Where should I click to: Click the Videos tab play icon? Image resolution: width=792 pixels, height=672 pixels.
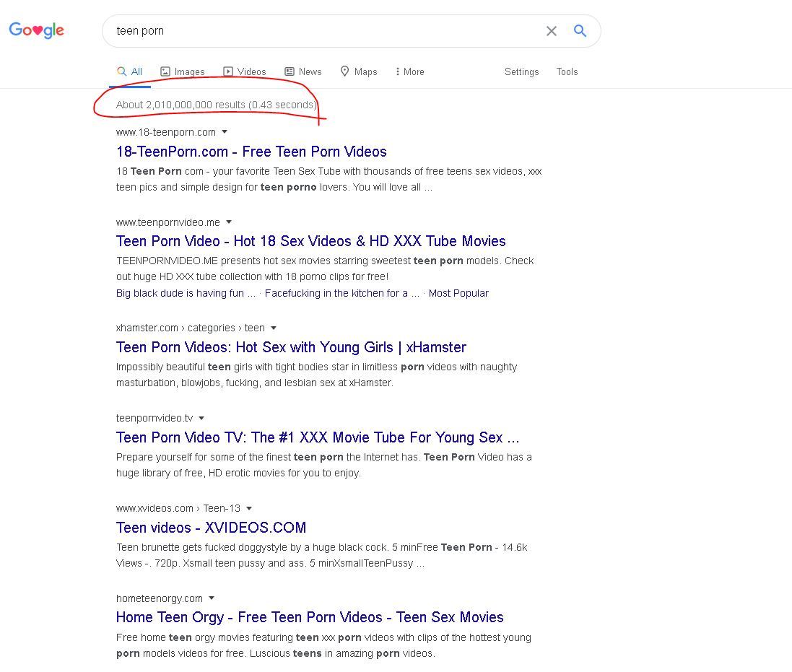click(228, 71)
